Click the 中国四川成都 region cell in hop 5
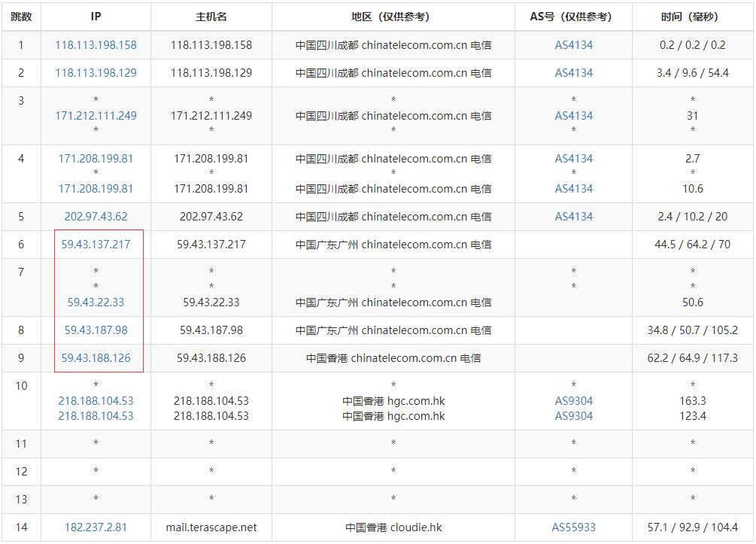This screenshot has height=544, width=756. (393, 217)
